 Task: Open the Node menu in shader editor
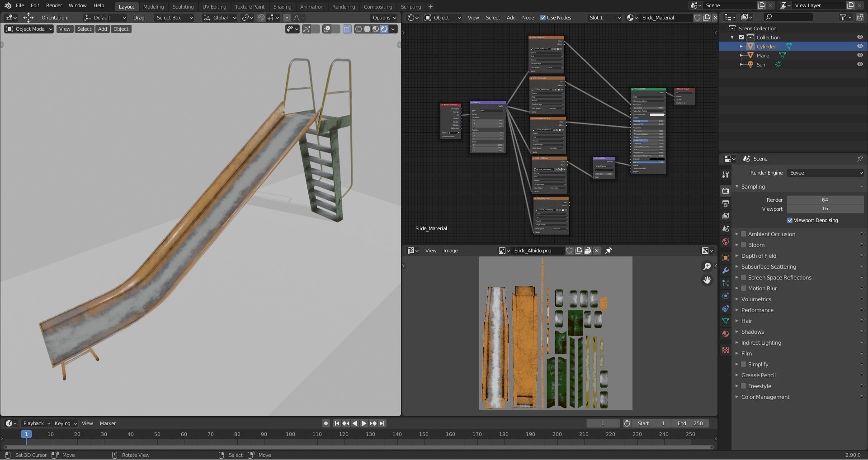[528, 18]
